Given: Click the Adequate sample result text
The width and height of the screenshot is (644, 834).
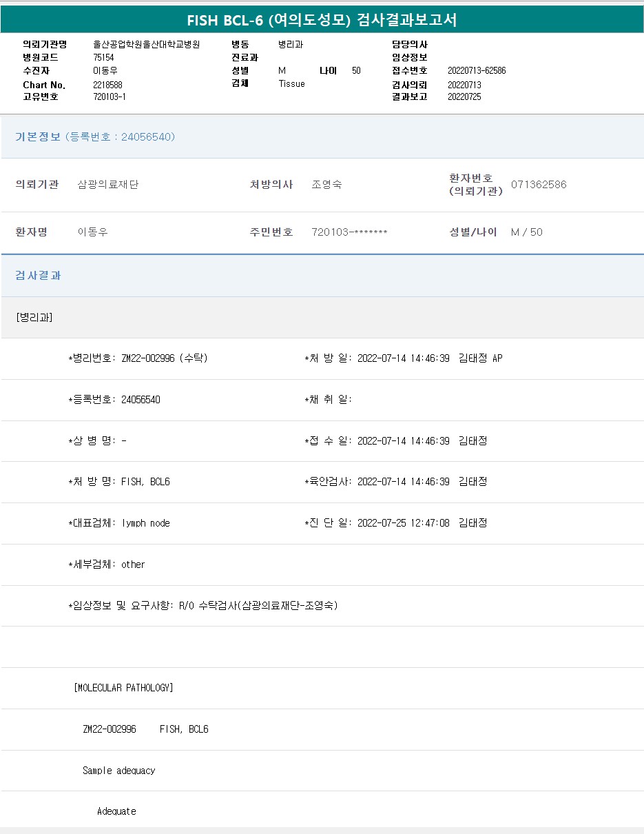Looking at the screenshot, I should [116, 811].
